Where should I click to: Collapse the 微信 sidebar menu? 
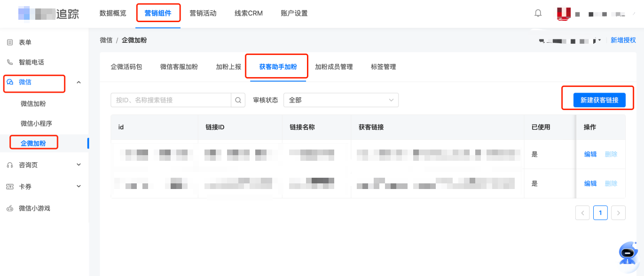(79, 83)
